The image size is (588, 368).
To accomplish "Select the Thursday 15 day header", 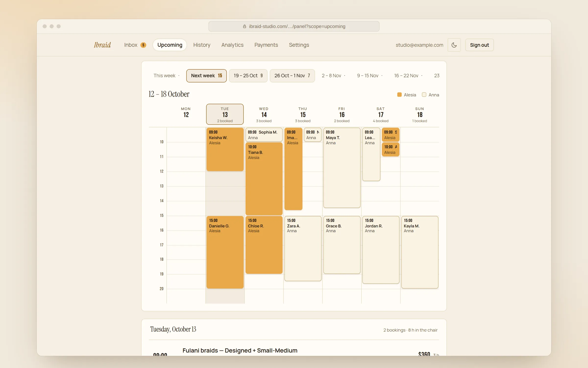I will [303, 114].
